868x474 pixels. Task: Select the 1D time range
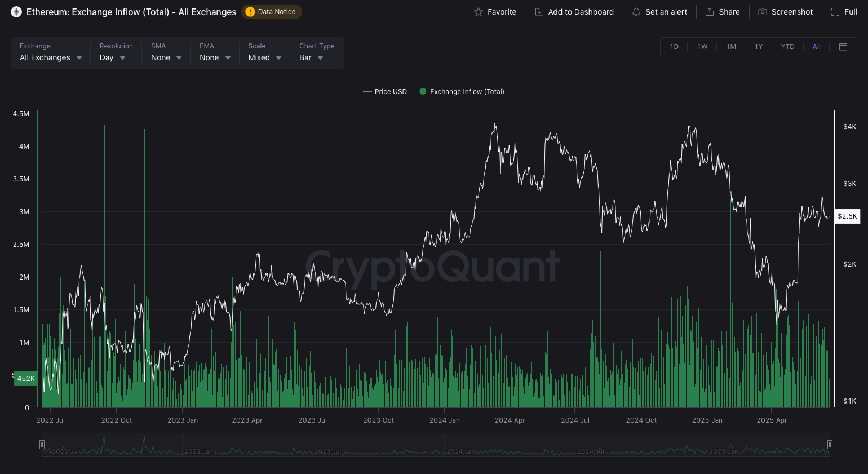(674, 47)
